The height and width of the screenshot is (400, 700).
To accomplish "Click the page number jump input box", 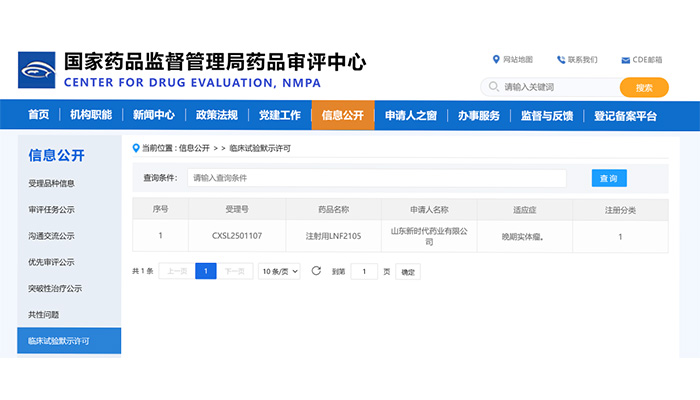I will click(364, 271).
